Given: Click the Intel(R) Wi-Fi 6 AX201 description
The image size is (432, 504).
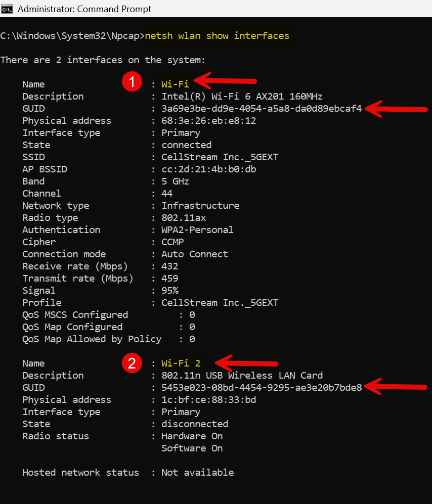Looking at the screenshot, I should [x=242, y=97].
